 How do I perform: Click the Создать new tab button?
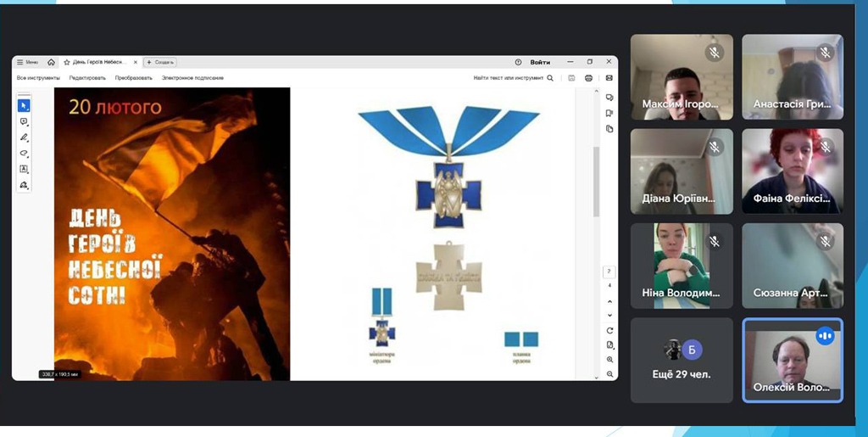pyautogui.click(x=160, y=62)
